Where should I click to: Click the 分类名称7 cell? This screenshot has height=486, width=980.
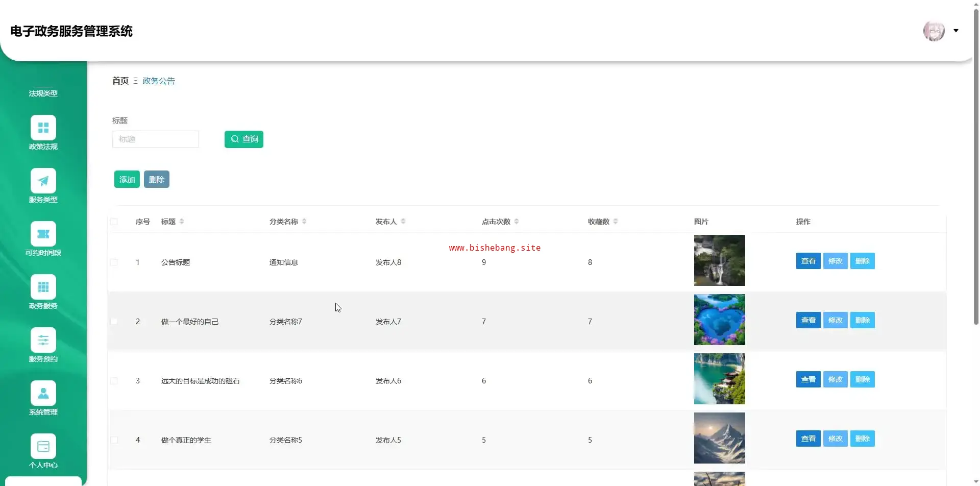point(286,322)
